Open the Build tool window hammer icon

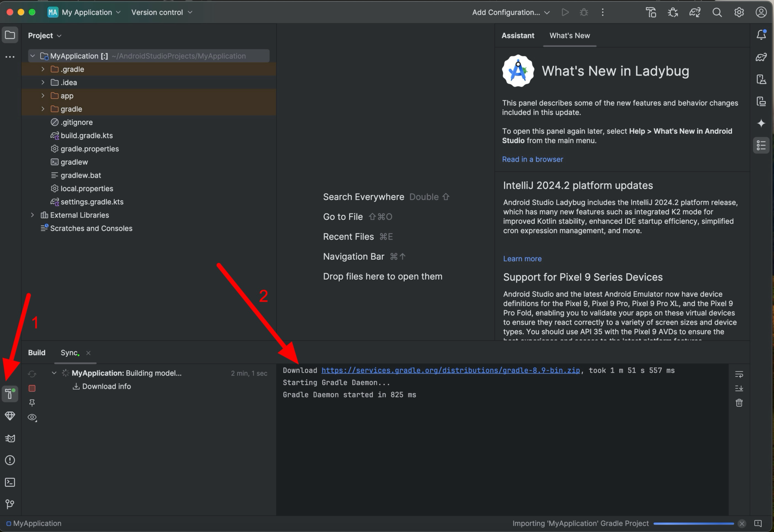point(10,394)
